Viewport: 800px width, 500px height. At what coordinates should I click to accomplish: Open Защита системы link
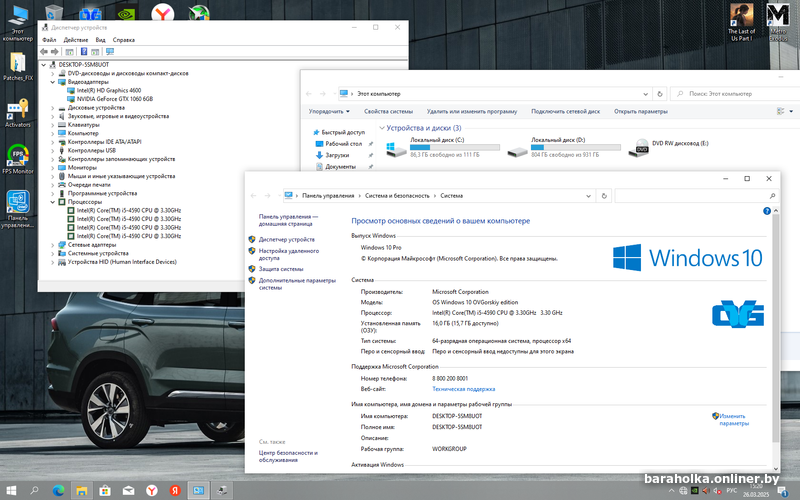281,269
